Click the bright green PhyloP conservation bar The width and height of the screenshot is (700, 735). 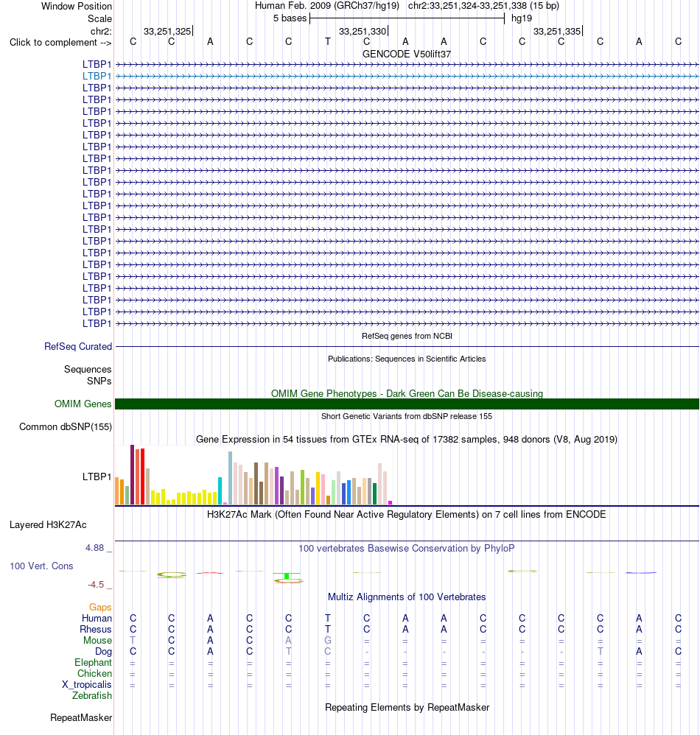point(287,576)
